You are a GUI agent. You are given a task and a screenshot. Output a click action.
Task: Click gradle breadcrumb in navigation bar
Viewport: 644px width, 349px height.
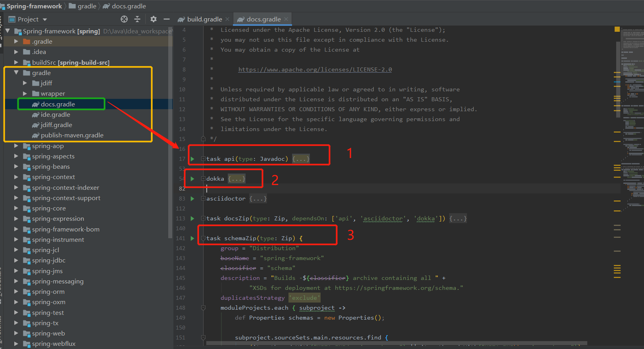click(87, 6)
